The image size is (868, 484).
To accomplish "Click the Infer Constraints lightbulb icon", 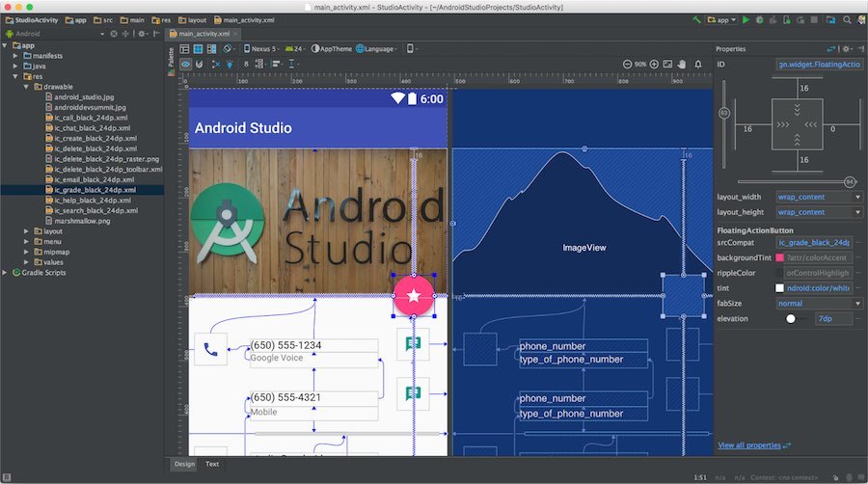I will 228,64.
